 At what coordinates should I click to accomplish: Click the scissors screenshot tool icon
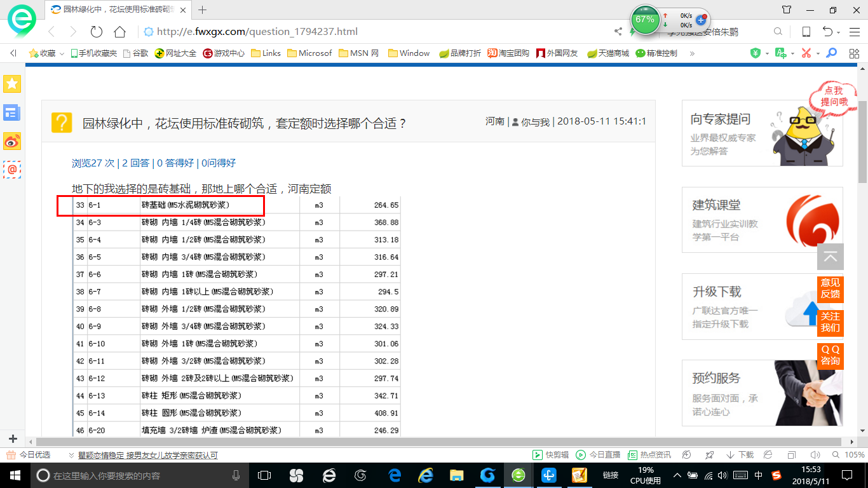[x=806, y=53]
